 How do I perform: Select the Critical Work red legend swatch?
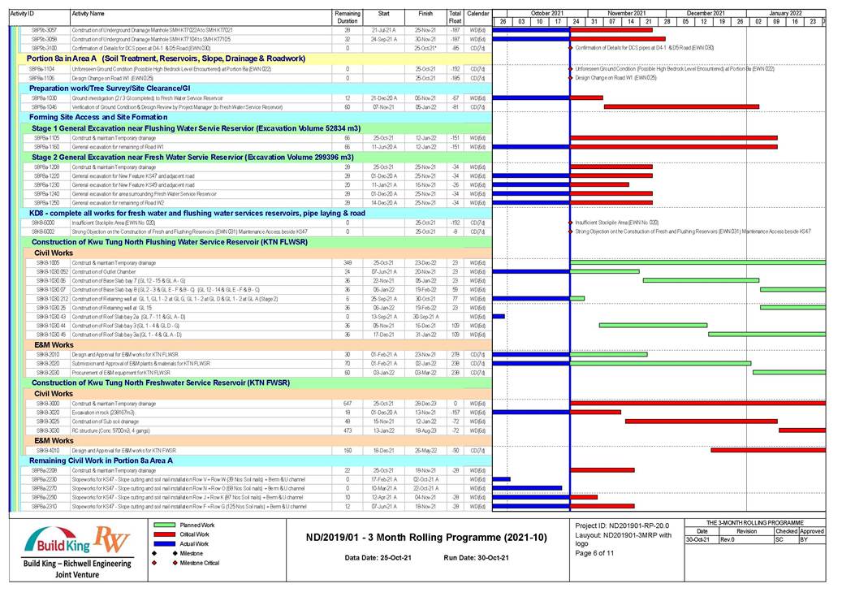(x=164, y=534)
